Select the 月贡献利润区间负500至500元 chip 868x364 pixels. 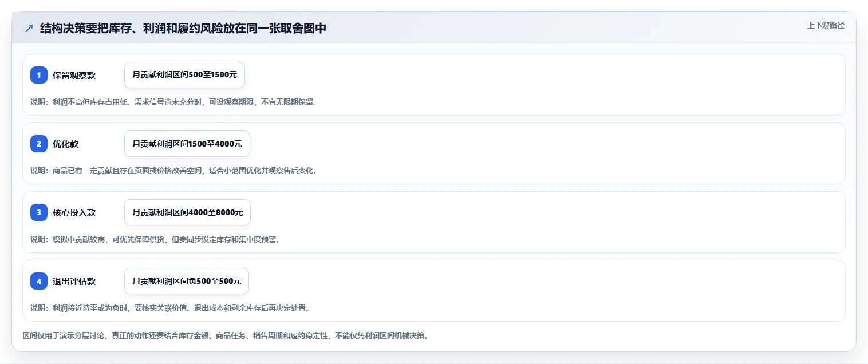[187, 281]
